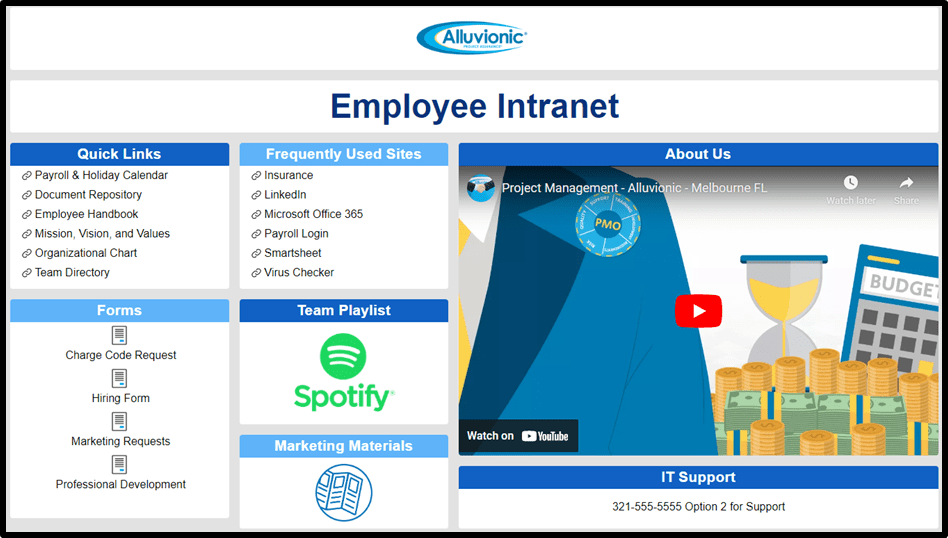Click the Frequently Used Sites header
The width and height of the screenshot is (948, 538).
point(343,154)
